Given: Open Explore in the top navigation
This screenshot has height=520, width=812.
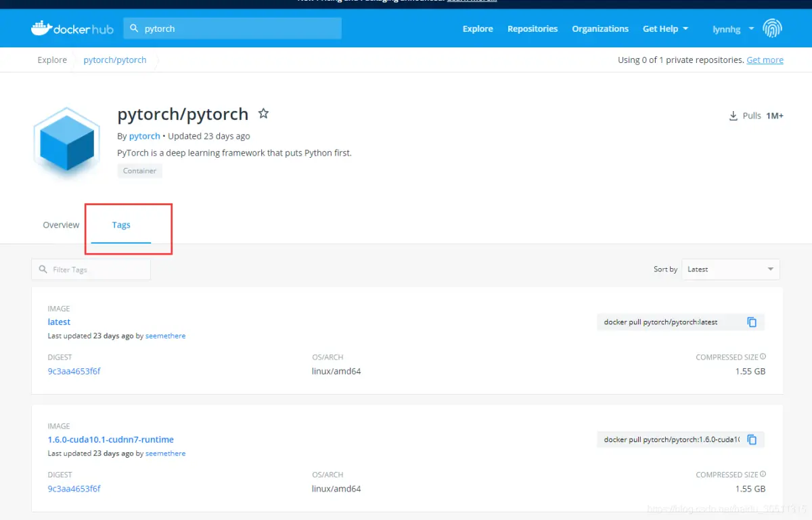Looking at the screenshot, I should tap(478, 28).
